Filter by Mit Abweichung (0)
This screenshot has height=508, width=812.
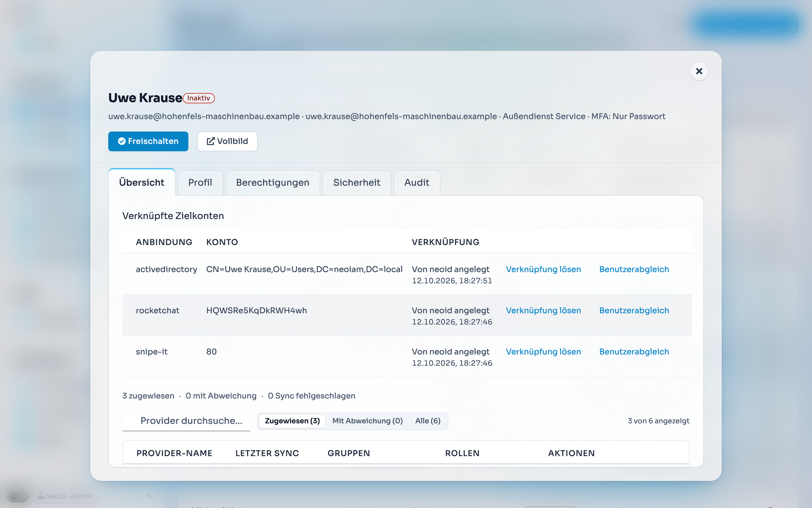click(368, 421)
